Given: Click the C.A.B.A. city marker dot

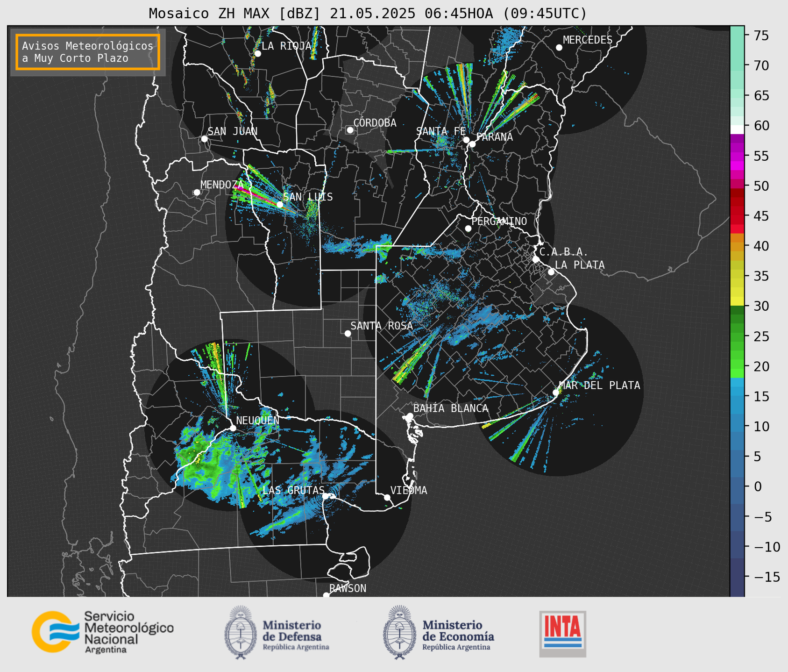Looking at the screenshot, I should (536, 259).
